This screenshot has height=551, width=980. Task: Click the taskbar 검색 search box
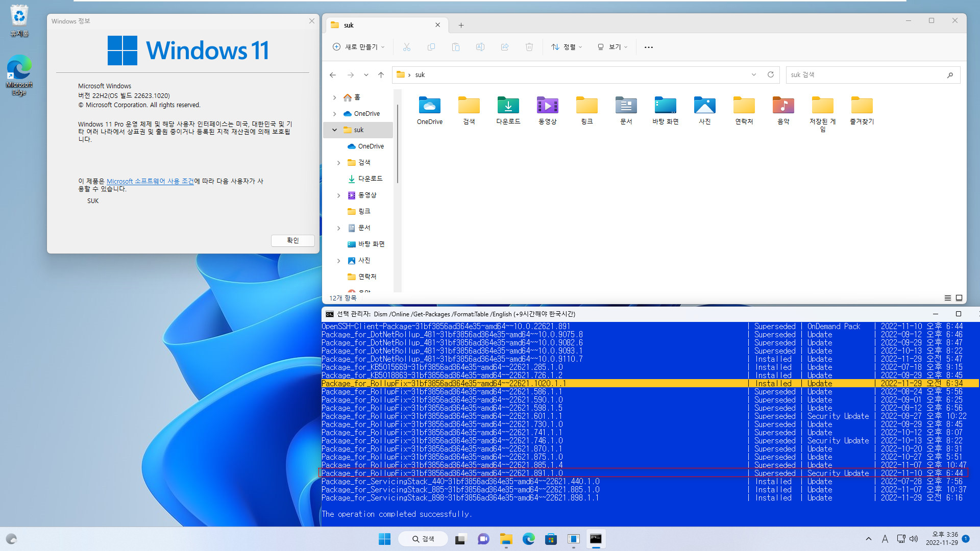[x=423, y=539]
